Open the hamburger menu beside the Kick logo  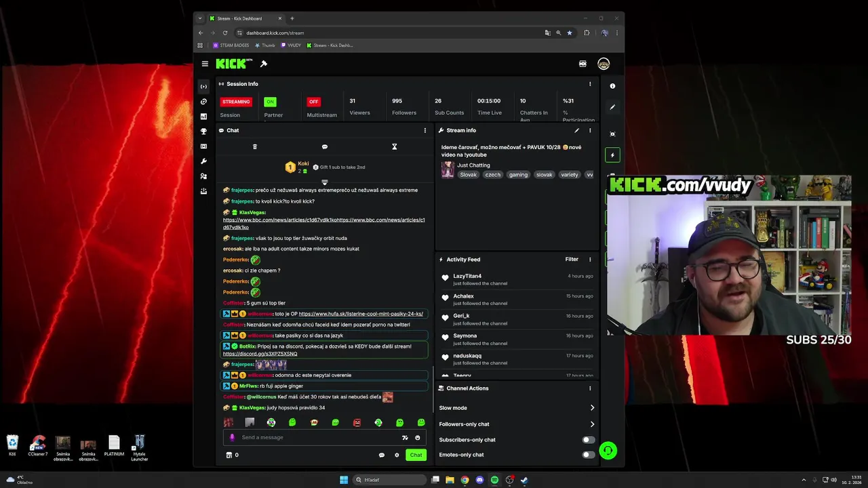click(205, 64)
